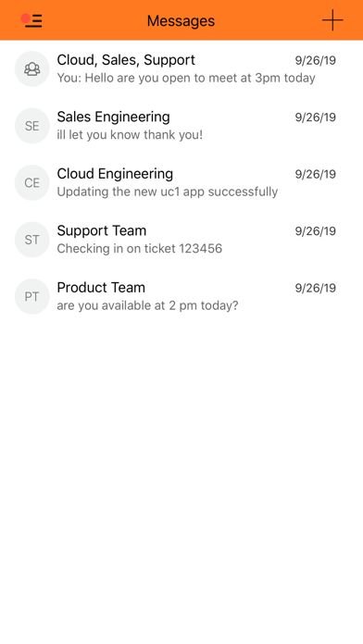The height and width of the screenshot is (644, 363).
Task: Open the Cloud Engineering conversation
Action: tap(181, 183)
